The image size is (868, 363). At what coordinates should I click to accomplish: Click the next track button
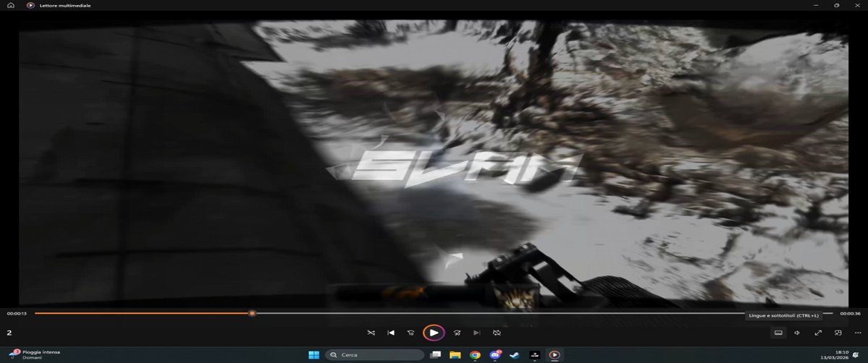[x=476, y=333]
